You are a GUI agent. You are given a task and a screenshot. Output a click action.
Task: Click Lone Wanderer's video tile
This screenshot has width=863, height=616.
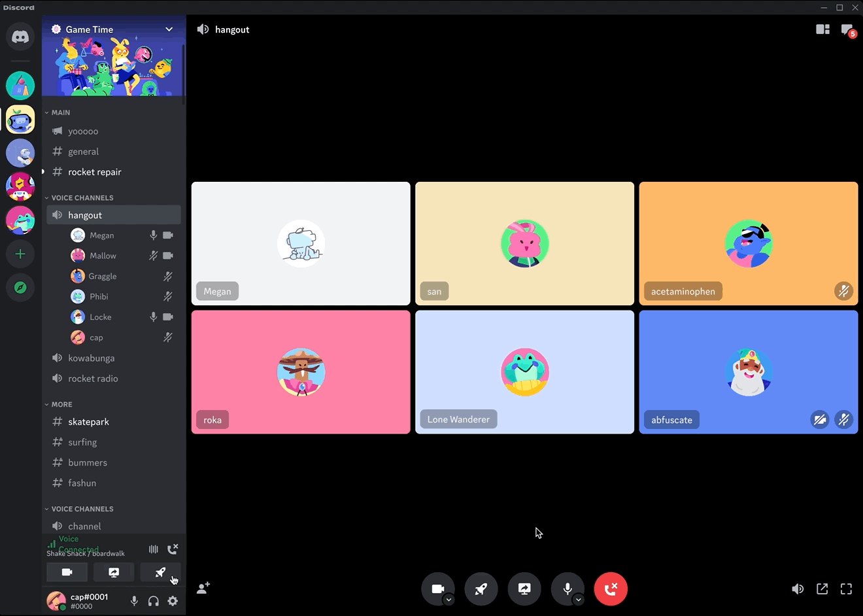pyautogui.click(x=524, y=371)
